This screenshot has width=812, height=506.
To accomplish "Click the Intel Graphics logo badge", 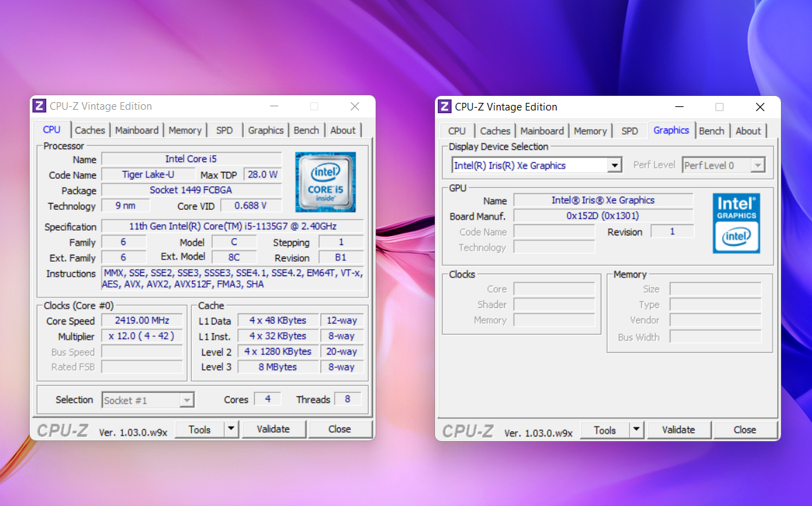I will (736, 223).
